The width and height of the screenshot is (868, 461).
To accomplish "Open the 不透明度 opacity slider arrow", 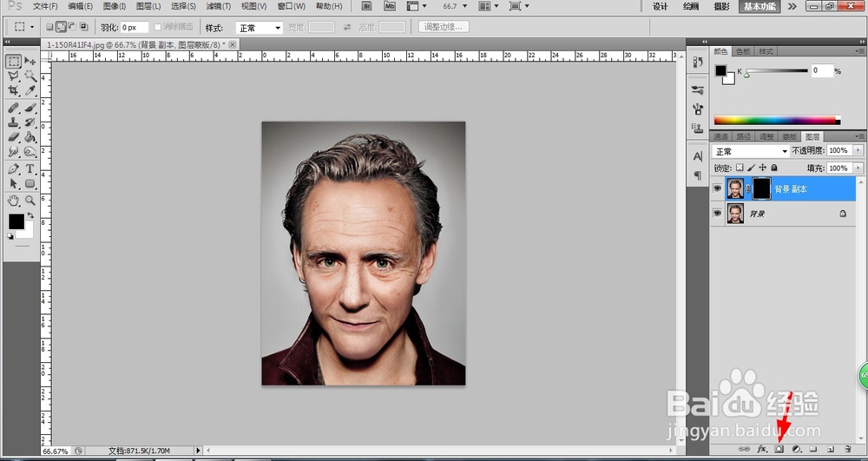I will tap(858, 151).
